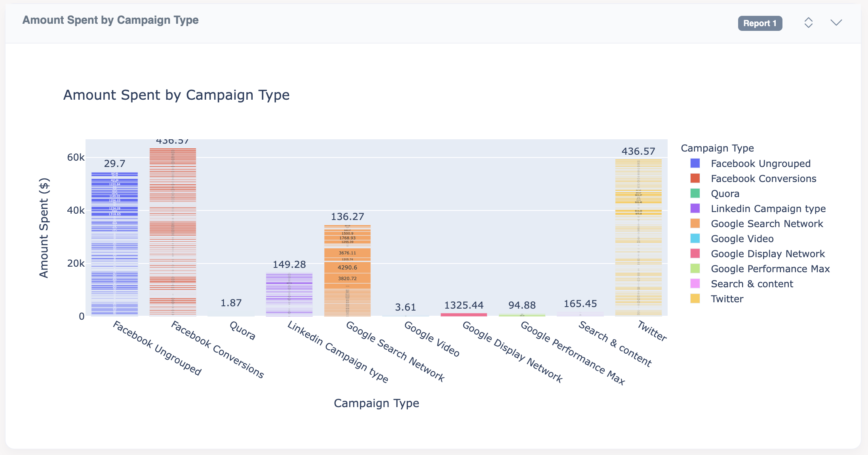Click the 60k y-axis tick label
The width and height of the screenshot is (868, 455).
(x=75, y=157)
